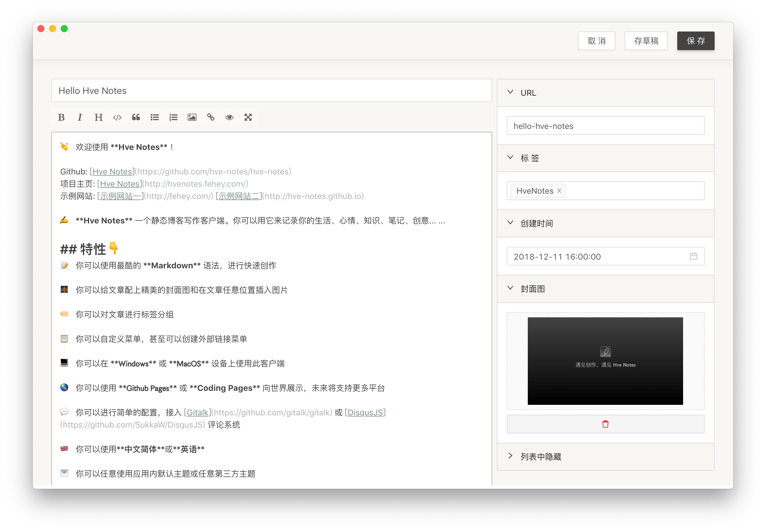Click the 存草稿 save draft button

646,41
